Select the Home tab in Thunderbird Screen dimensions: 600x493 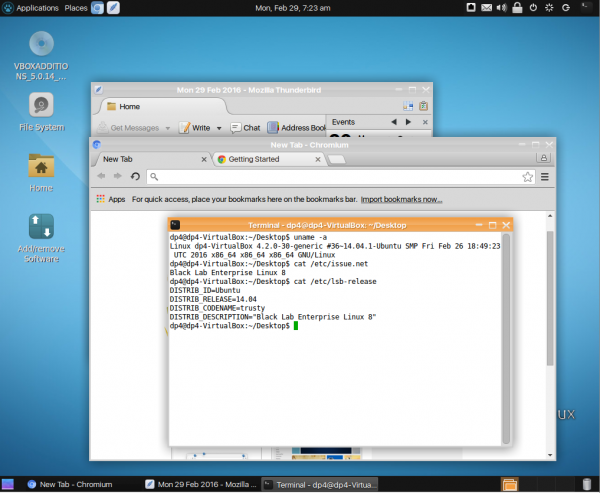161,106
